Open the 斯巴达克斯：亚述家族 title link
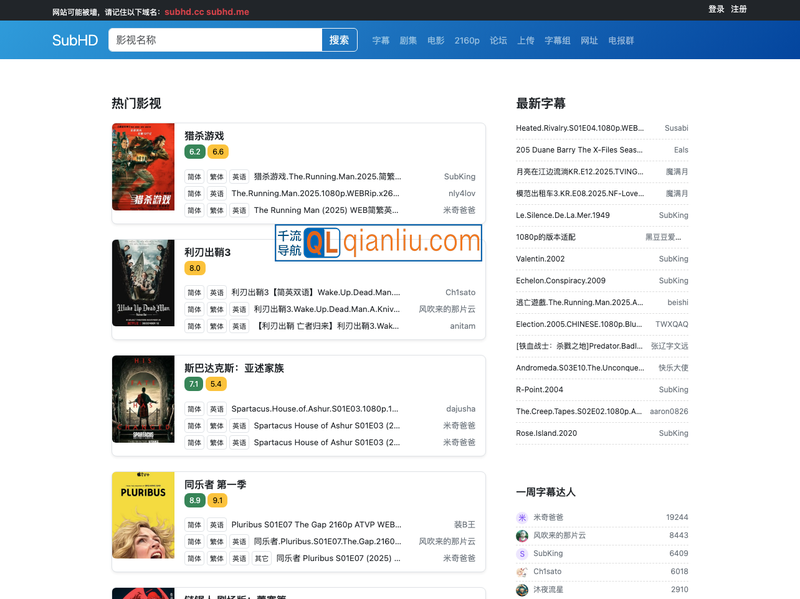This screenshot has width=800, height=599. click(x=234, y=368)
